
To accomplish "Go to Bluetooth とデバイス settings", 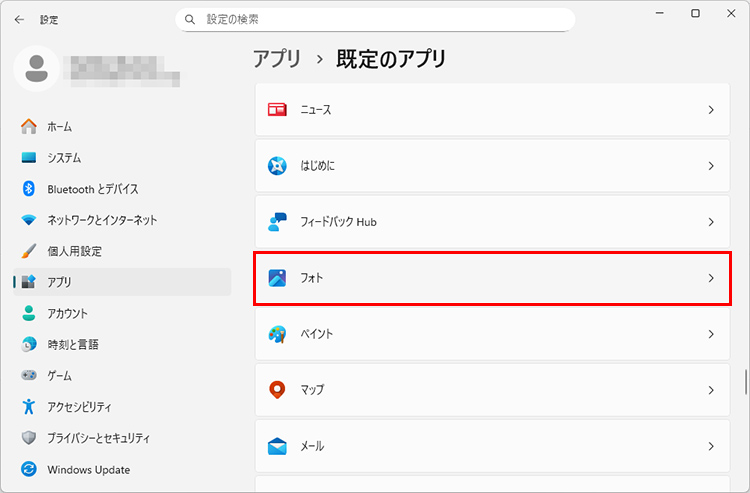I will pos(92,189).
